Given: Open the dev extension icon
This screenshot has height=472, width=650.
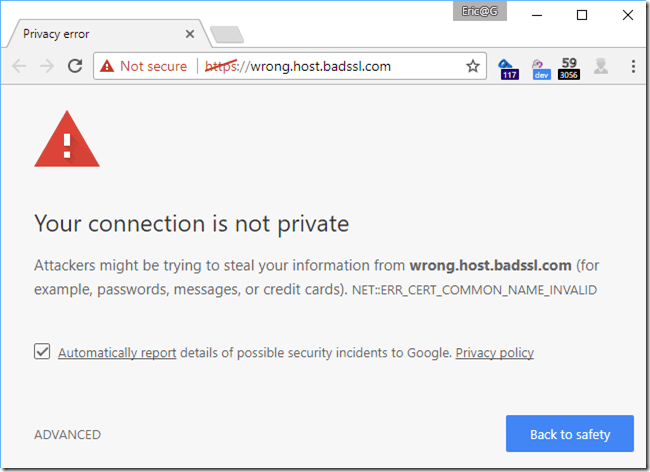Looking at the screenshot, I should 541,67.
